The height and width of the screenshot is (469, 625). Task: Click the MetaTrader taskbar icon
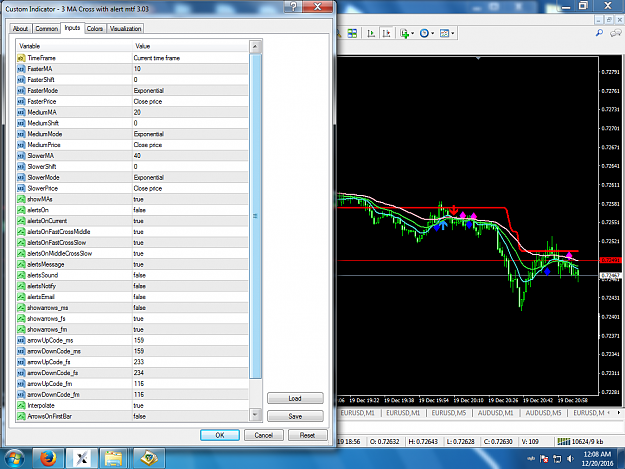tap(149, 458)
